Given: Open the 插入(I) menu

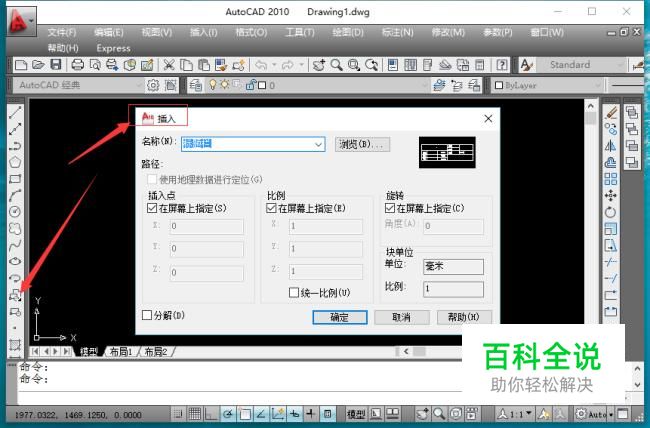Looking at the screenshot, I should coord(203,32).
